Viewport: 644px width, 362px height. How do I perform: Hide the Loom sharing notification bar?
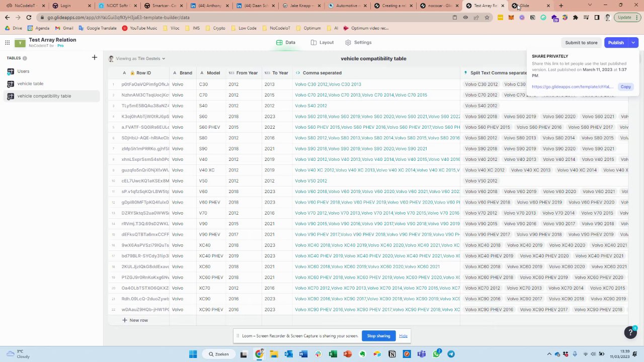coord(403,336)
